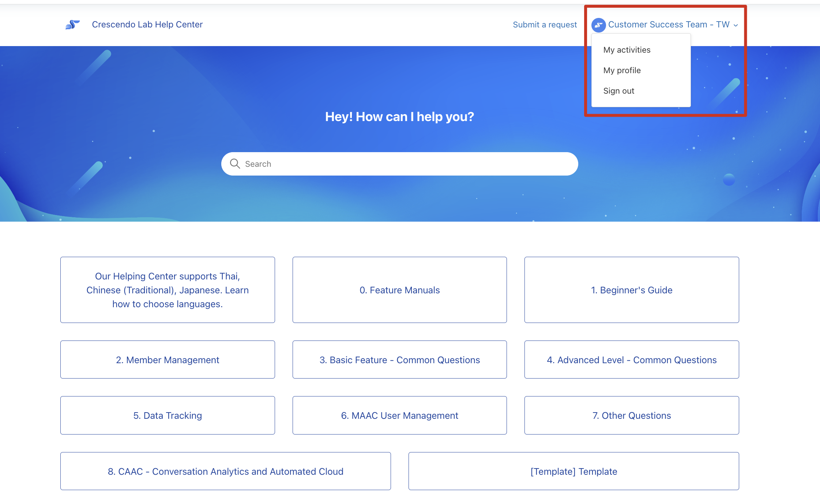Select My activities from the menu
This screenshot has height=504, width=820.
click(x=627, y=50)
